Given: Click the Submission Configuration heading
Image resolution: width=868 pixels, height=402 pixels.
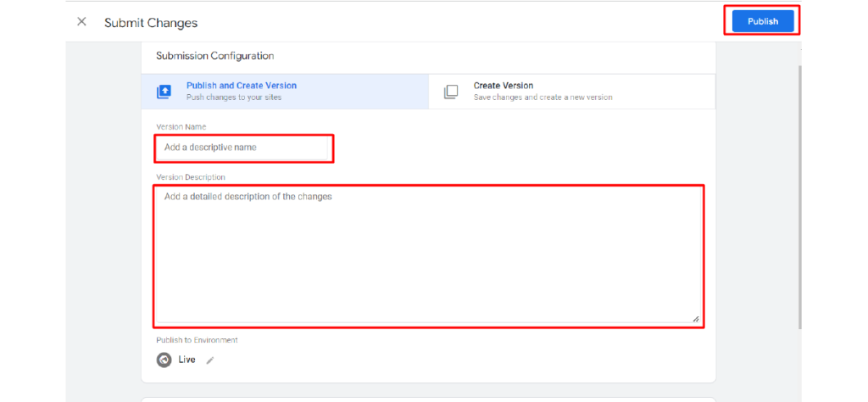Looking at the screenshot, I should click(214, 56).
